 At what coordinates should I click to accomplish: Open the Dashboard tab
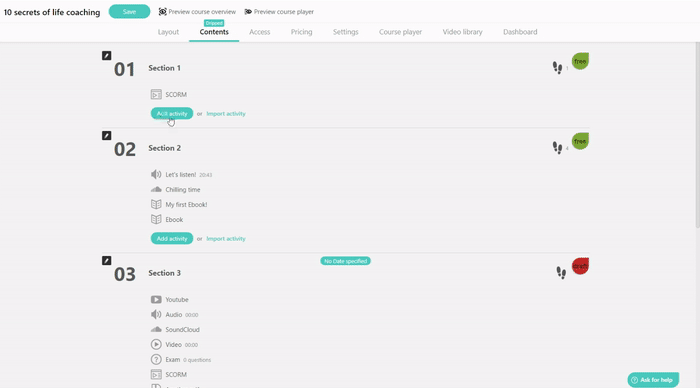520,32
